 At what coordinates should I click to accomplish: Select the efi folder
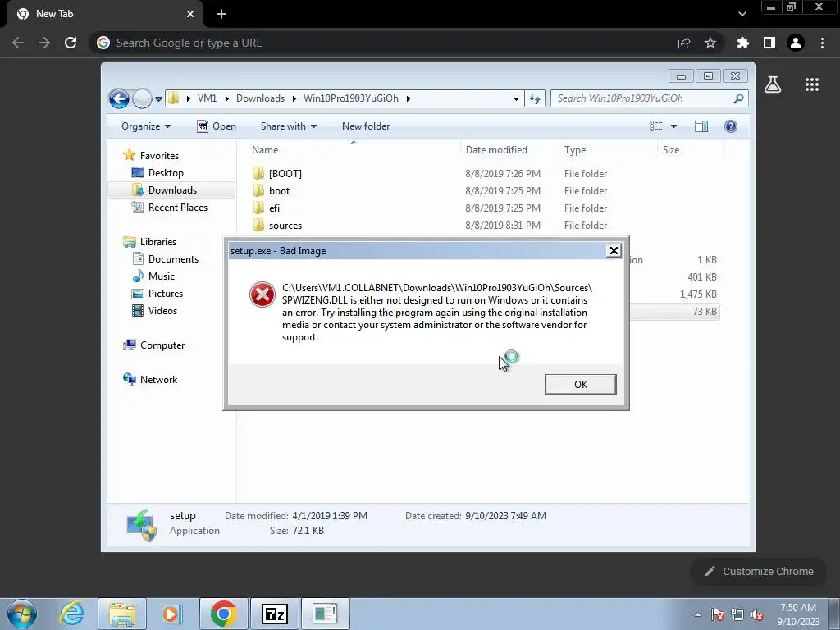[274, 208]
